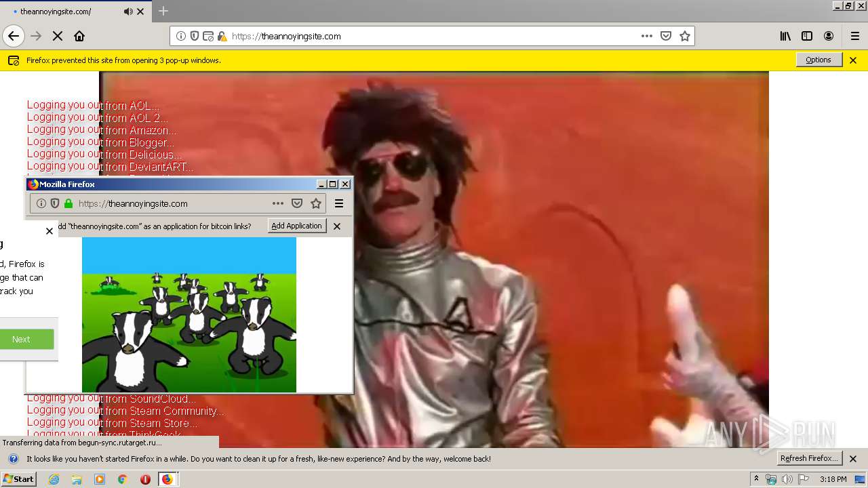The image size is (868, 488).
Task: Save to Pocket in the popup window
Action: tap(297, 203)
